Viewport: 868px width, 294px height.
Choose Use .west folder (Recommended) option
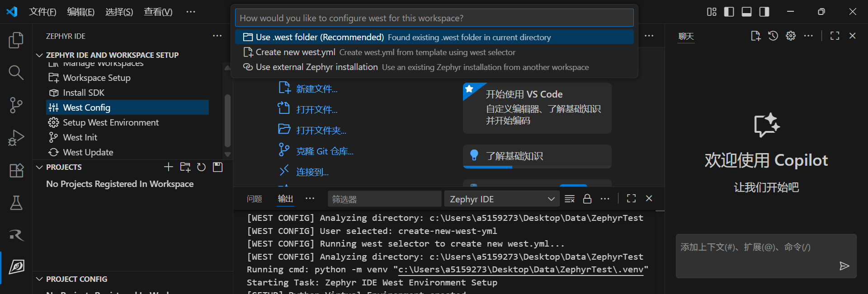point(434,37)
